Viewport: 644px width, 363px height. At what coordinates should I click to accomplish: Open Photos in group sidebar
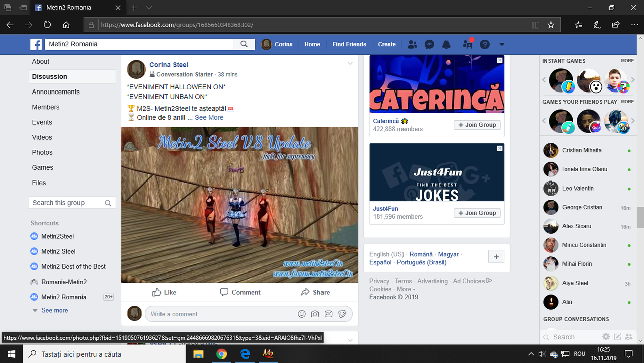[42, 152]
